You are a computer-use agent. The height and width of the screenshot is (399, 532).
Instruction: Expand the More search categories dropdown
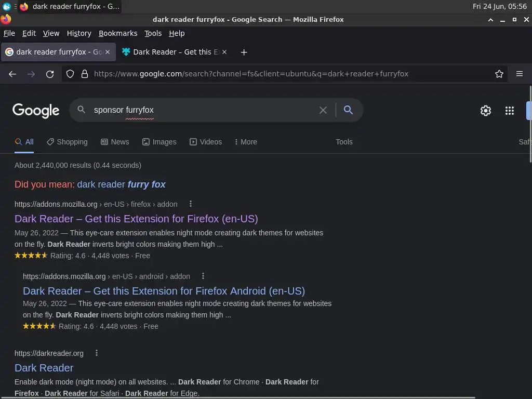click(x=246, y=142)
